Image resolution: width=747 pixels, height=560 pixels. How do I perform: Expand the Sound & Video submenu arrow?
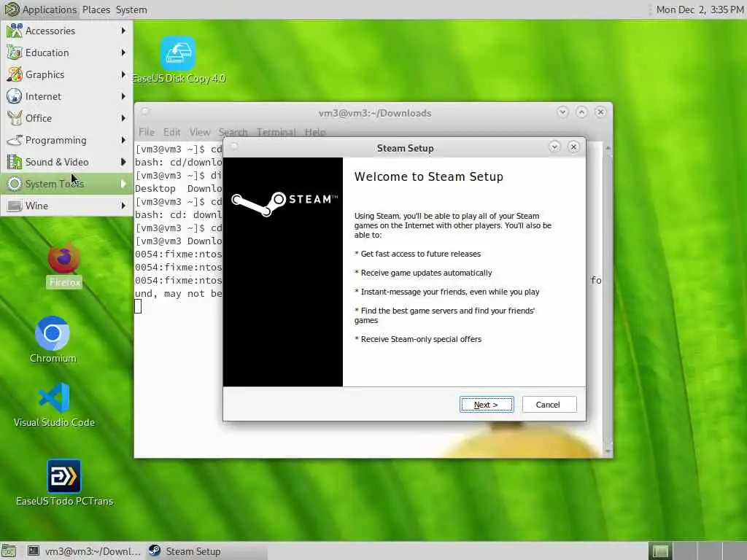123,162
